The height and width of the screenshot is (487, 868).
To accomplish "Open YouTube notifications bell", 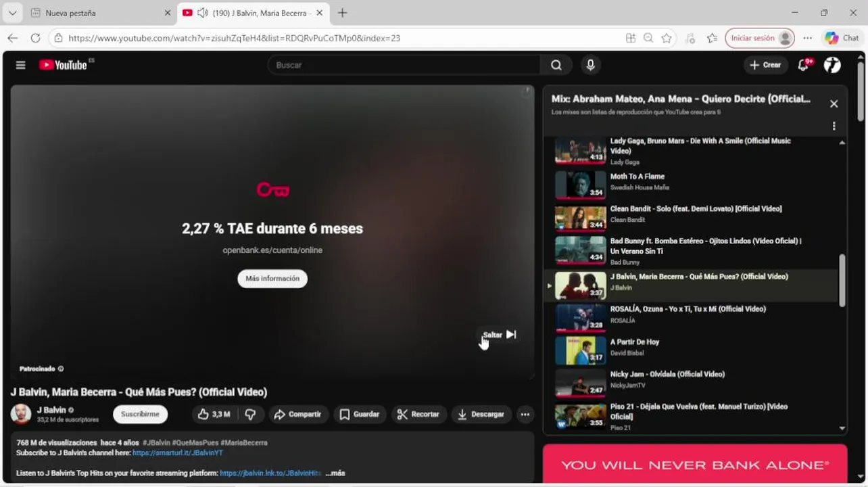I will point(803,65).
